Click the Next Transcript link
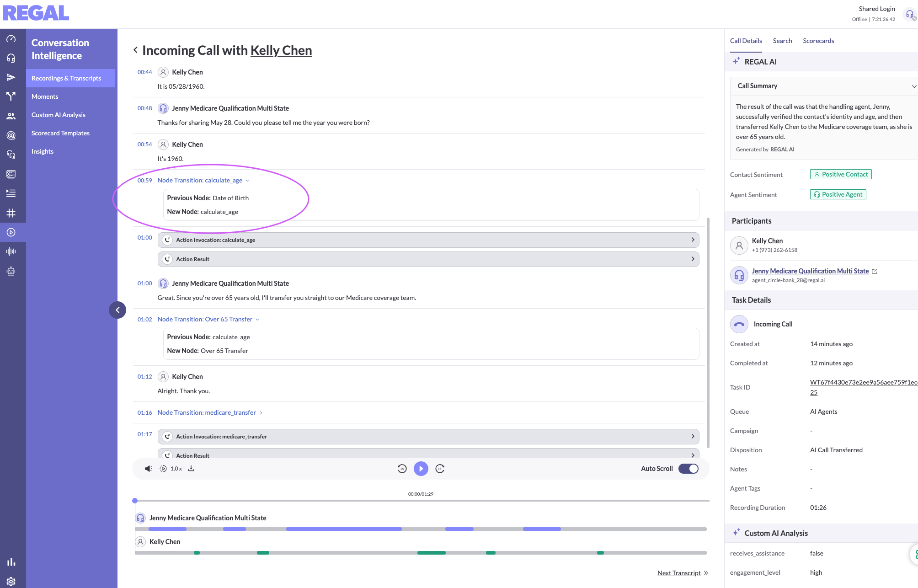 679,573
